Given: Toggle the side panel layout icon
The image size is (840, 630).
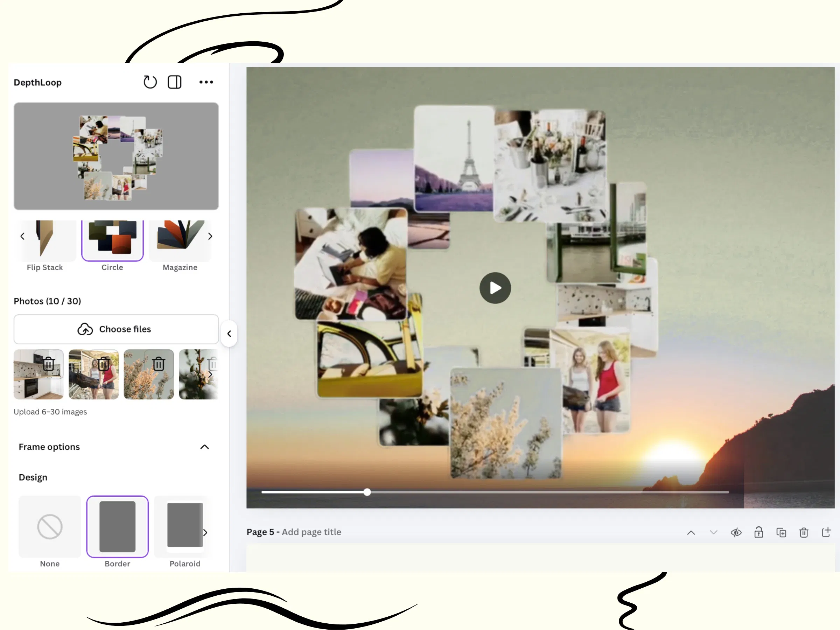Looking at the screenshot, I should pyautogui.click(x=175, y=82).
